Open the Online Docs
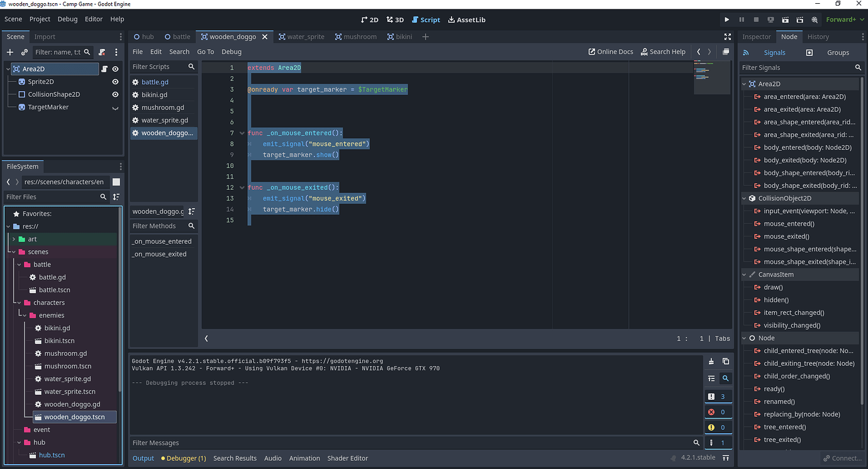868x469 pixels. point(610,52)
